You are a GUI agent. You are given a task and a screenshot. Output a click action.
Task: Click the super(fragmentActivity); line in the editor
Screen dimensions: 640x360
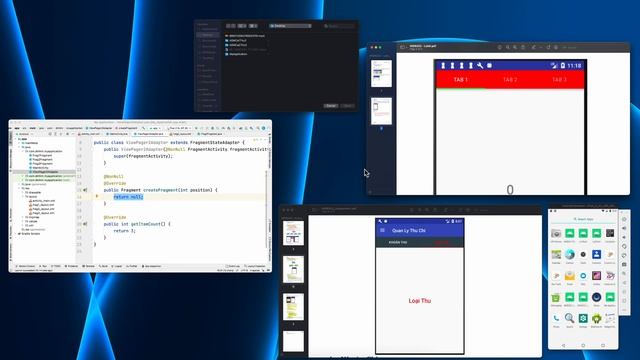143,156
